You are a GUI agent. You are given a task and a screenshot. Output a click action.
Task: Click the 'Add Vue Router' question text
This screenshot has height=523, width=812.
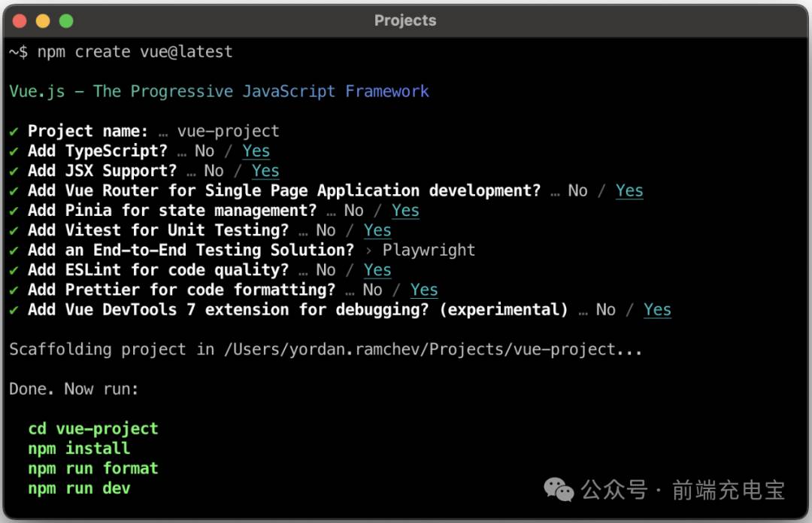(284, 190)
